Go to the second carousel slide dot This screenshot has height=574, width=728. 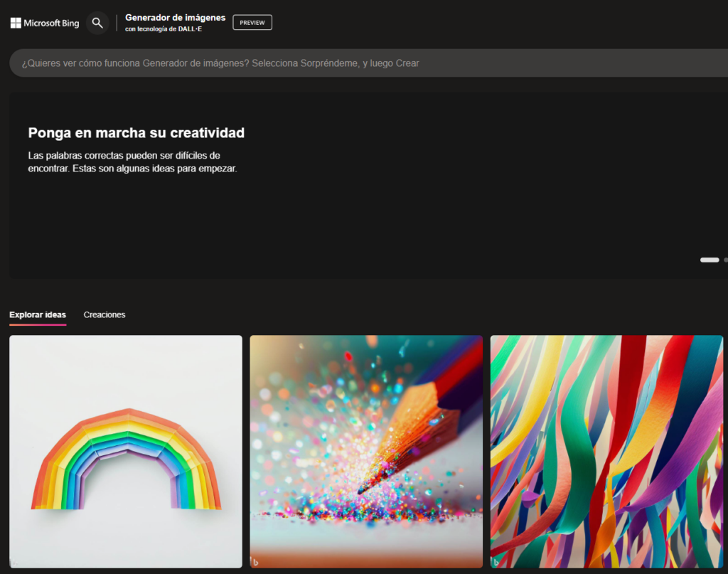coord(725,260)
